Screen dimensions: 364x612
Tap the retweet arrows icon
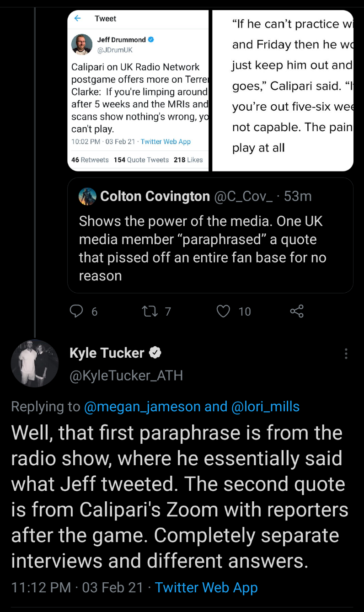point(149,311)
